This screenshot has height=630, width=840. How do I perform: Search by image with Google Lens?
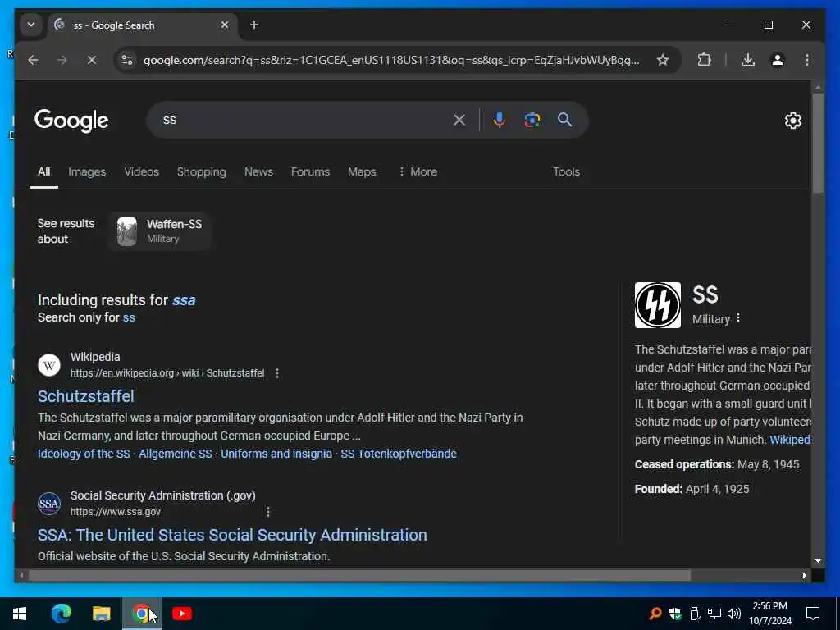(x=532, y=120)
